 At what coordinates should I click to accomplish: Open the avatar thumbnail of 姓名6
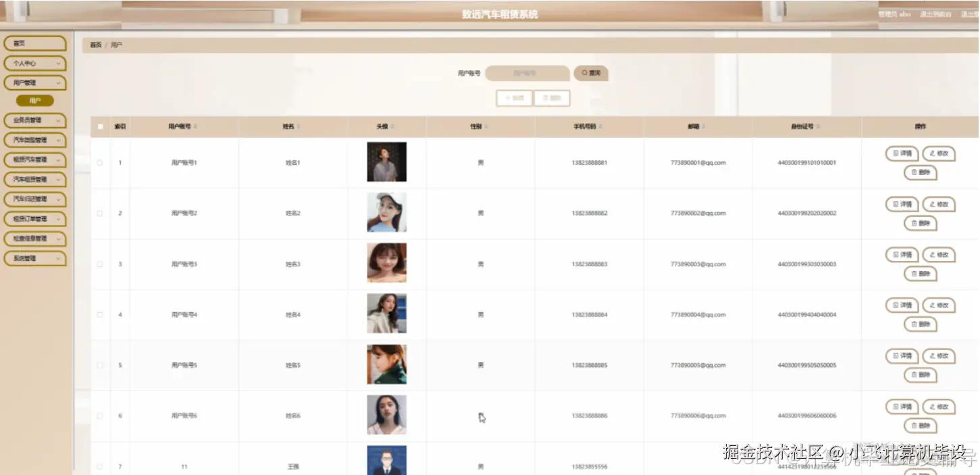coord(387,415)
